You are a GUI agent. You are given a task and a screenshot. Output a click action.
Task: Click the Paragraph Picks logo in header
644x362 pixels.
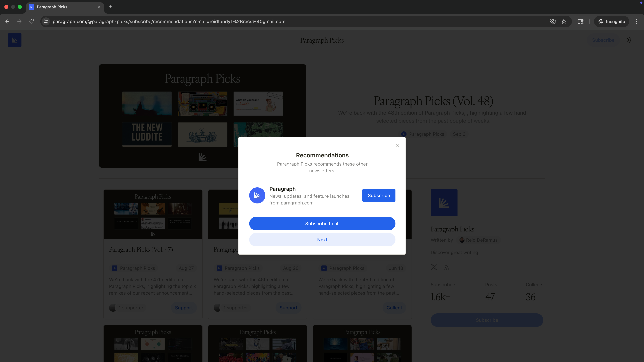tap(15, 40)
